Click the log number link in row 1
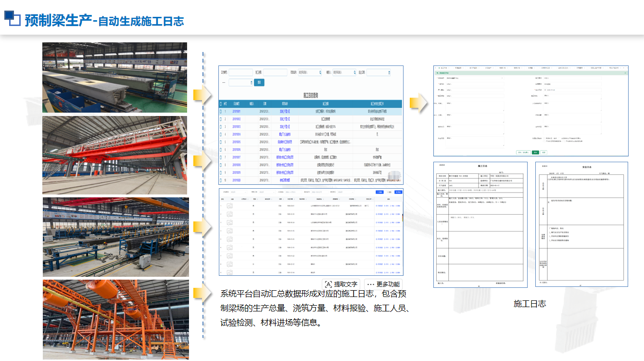 [237, 112]
